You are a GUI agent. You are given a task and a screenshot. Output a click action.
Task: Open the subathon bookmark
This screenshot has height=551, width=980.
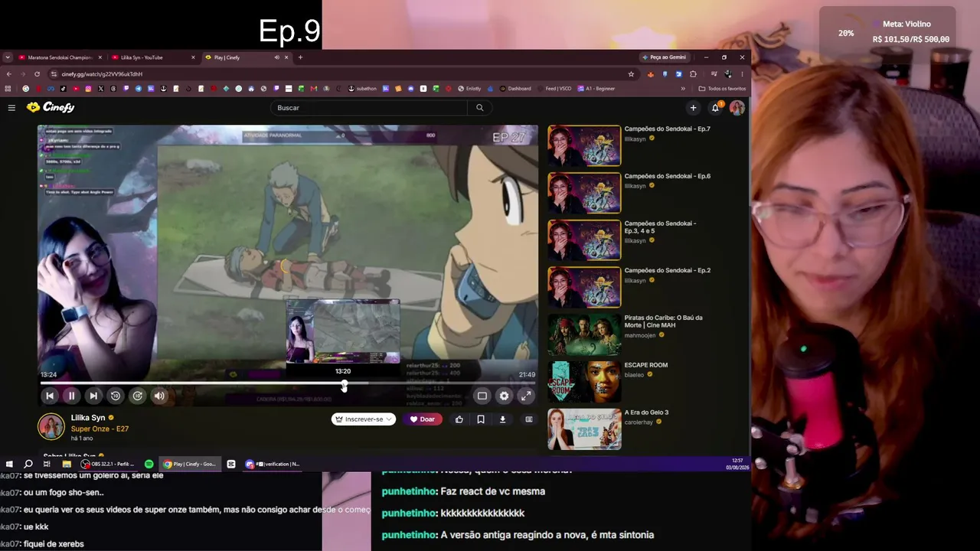(x=362, y=89)
